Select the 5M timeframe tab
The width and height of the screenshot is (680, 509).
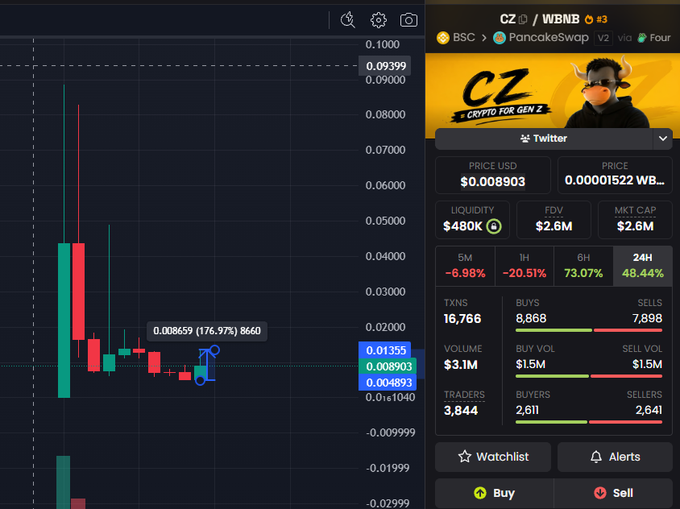[465, 266]
